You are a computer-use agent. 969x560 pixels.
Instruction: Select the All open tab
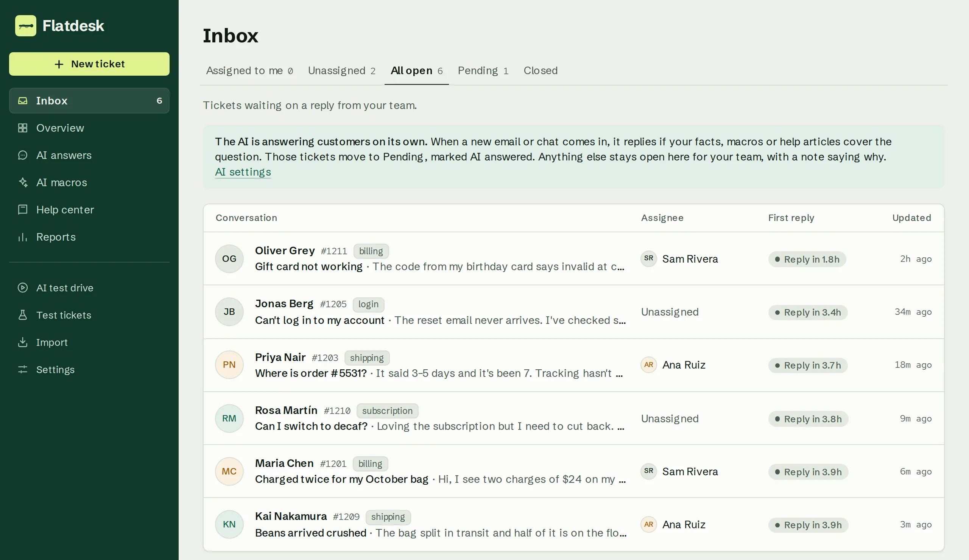pos(416,71)
